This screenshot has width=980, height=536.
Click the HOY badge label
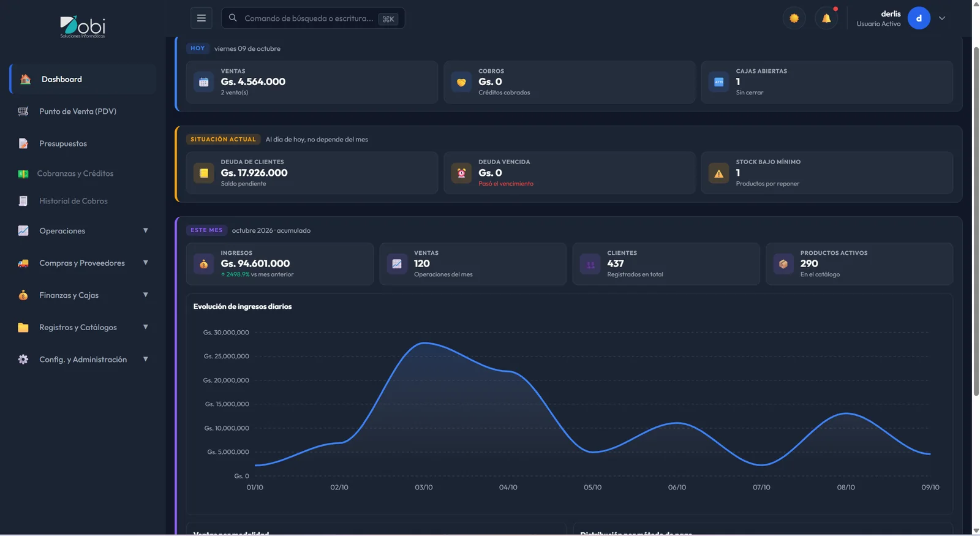[197, 48]
